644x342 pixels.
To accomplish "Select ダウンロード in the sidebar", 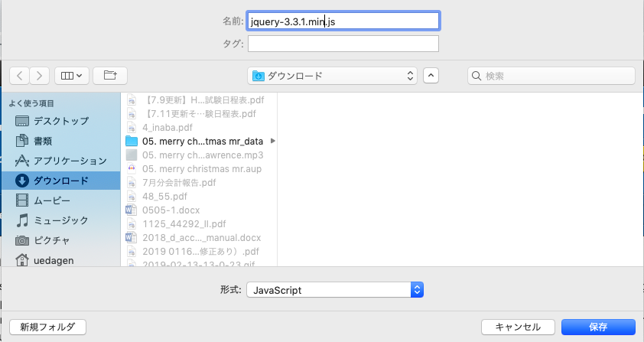I will (60, 181).
